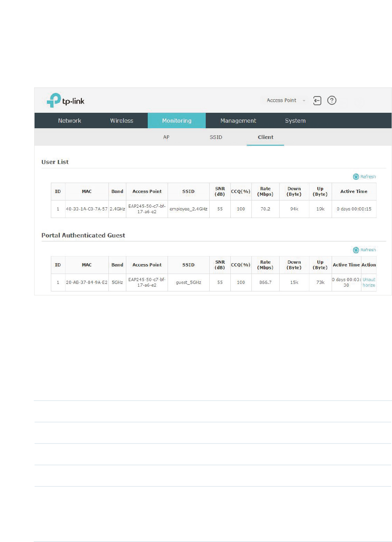The image size is (392, 542).
Task: Click Refresh link above Portal Guest table
Action: tap(368, 250)
